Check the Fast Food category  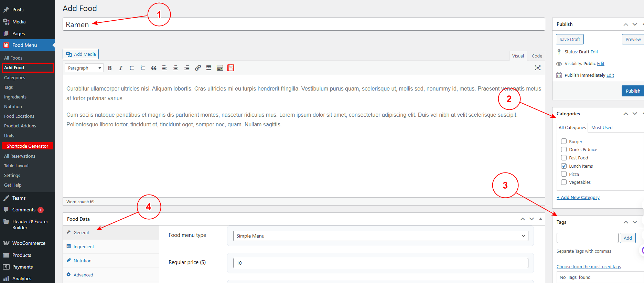click(564, 158)
